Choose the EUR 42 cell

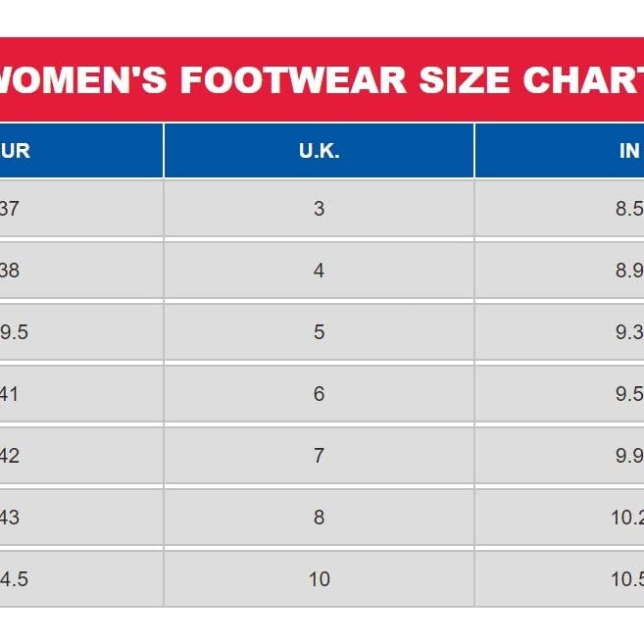[x=10, y=456]
